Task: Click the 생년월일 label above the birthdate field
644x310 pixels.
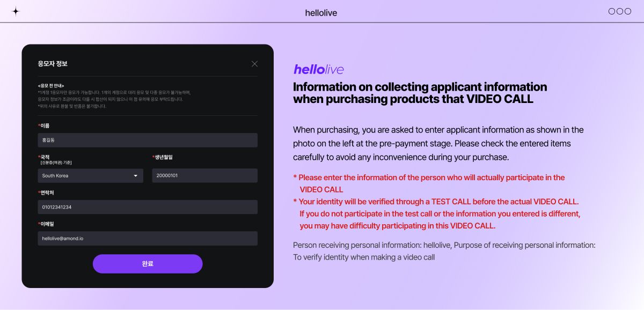Action: (164, 157)
